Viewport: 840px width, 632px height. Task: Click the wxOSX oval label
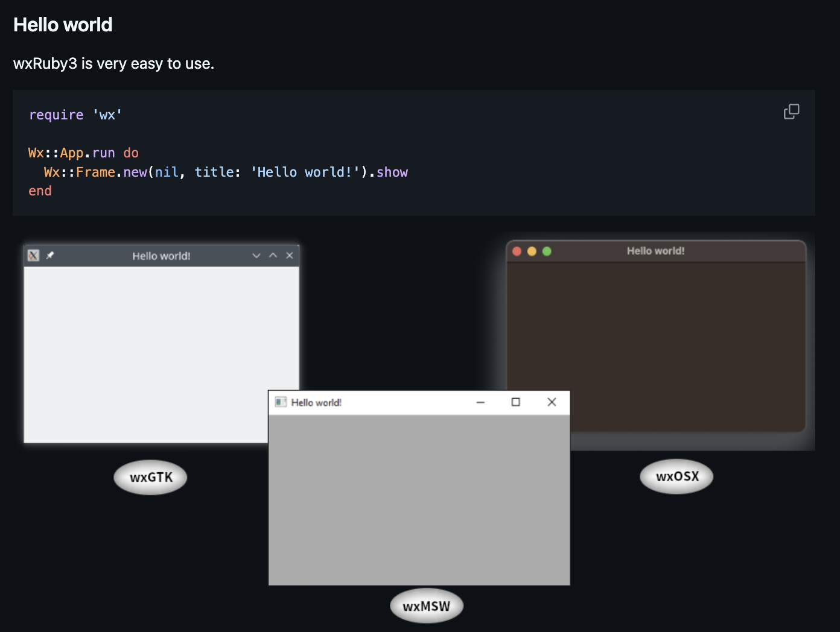click(x=677, y=476)
